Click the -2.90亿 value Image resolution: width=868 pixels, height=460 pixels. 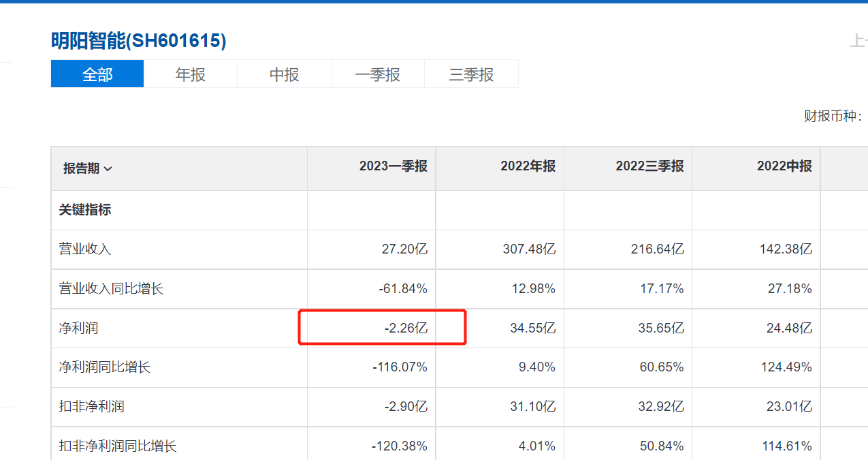click(406, 407)
